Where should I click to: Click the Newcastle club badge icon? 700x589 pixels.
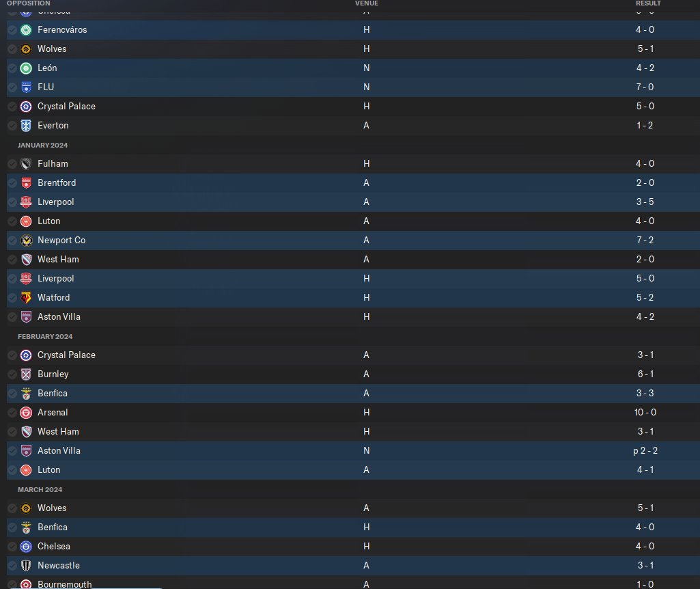click(26, 566)
